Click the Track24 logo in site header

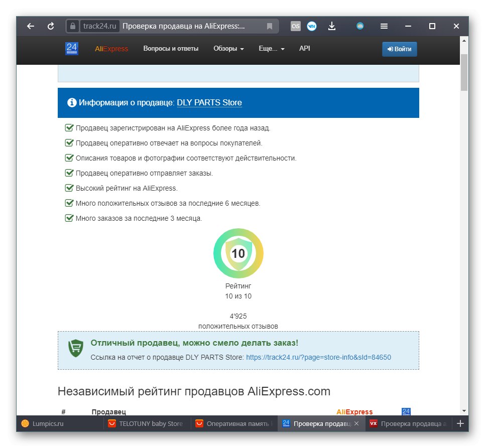(72, 49)
